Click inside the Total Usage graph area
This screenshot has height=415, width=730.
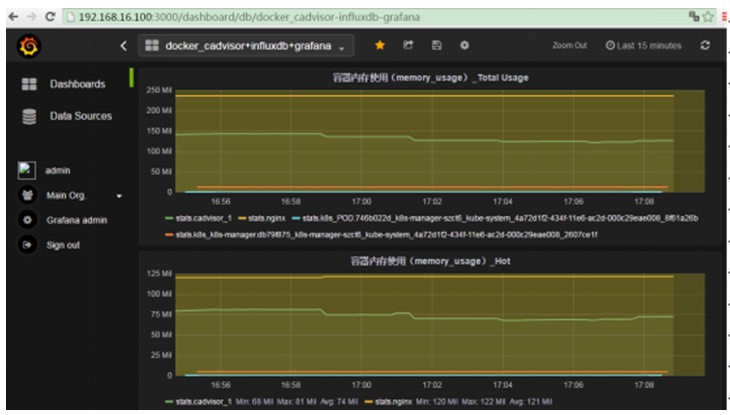(439, 141)
